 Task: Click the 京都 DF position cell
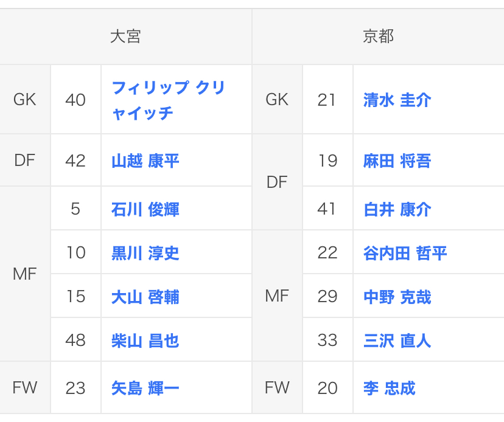pos(277,182)
